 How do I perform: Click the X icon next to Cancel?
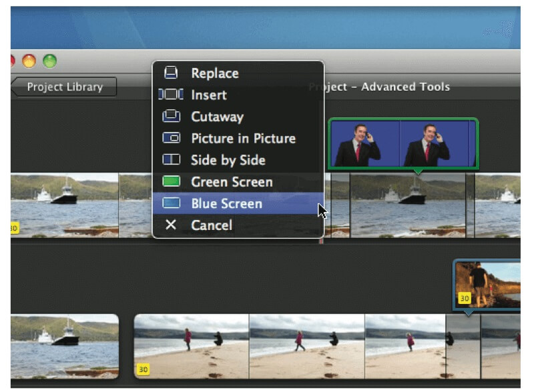click(x=172, y=225)
